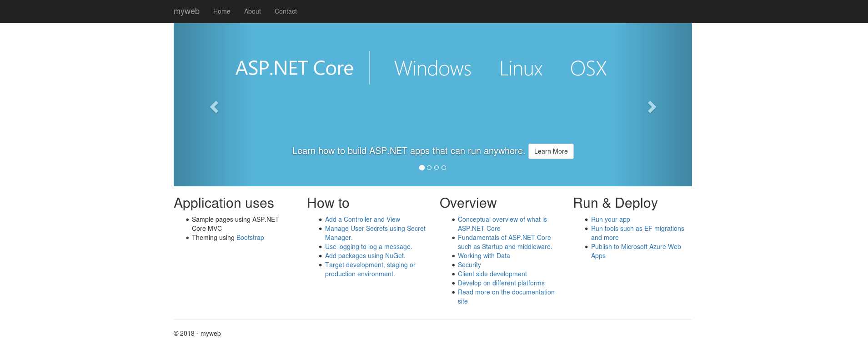Open Read more on documentation site link
The width and height of the screenshot is (868, 354).
pos(506,297)
